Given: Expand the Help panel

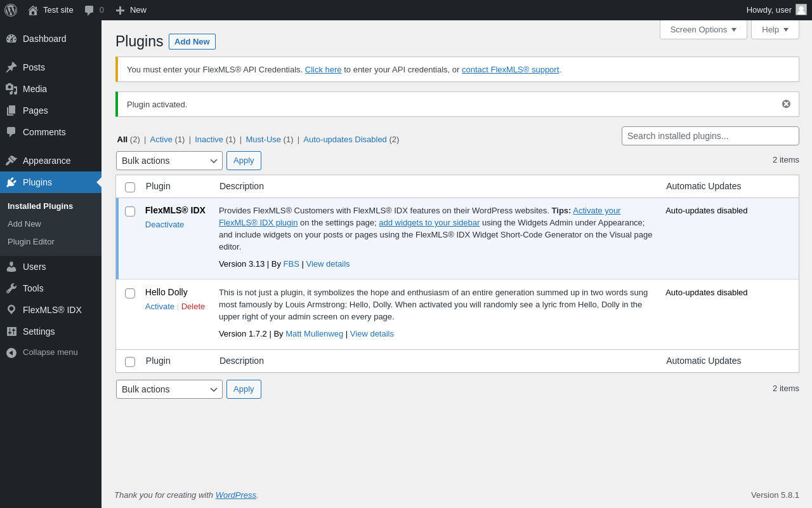Looking at the screenshot, I should [775, 29].
